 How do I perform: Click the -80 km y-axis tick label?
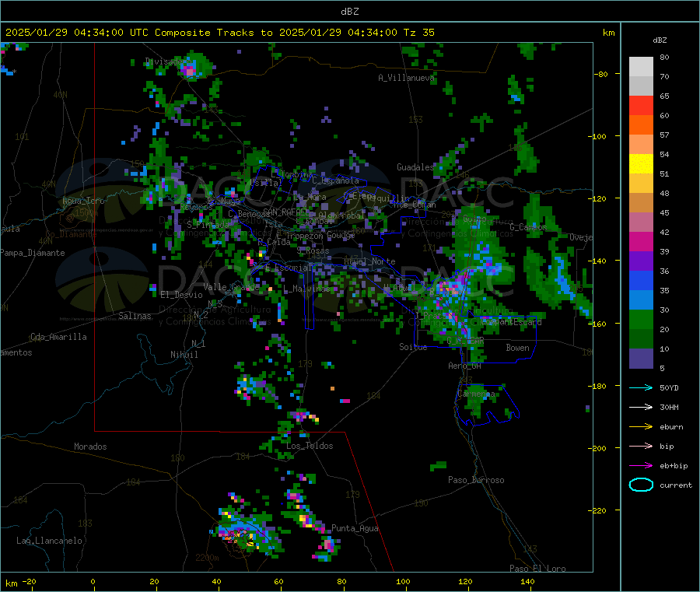click(601, 74)
